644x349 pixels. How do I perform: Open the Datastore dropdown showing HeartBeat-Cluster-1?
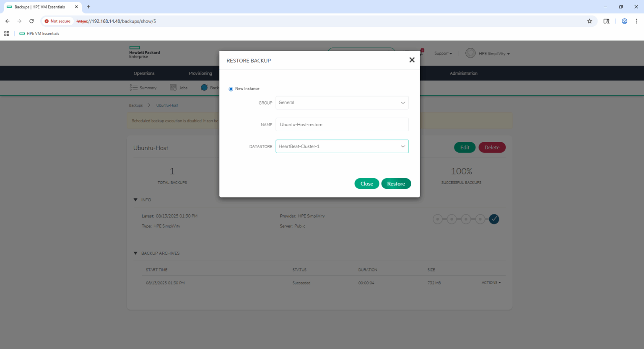tap(342, 146)
